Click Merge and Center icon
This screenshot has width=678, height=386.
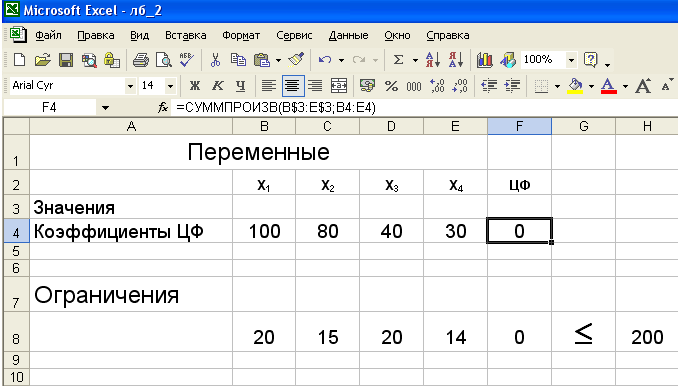click(x=339, y=86)
